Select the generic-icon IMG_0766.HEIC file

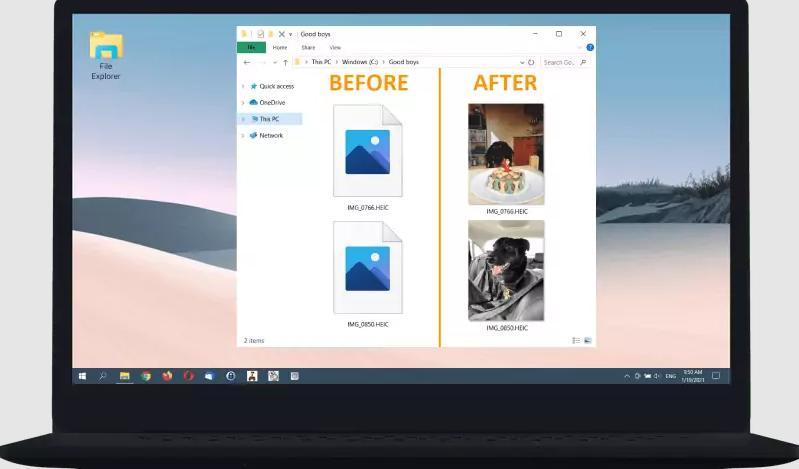pos(367,158)
